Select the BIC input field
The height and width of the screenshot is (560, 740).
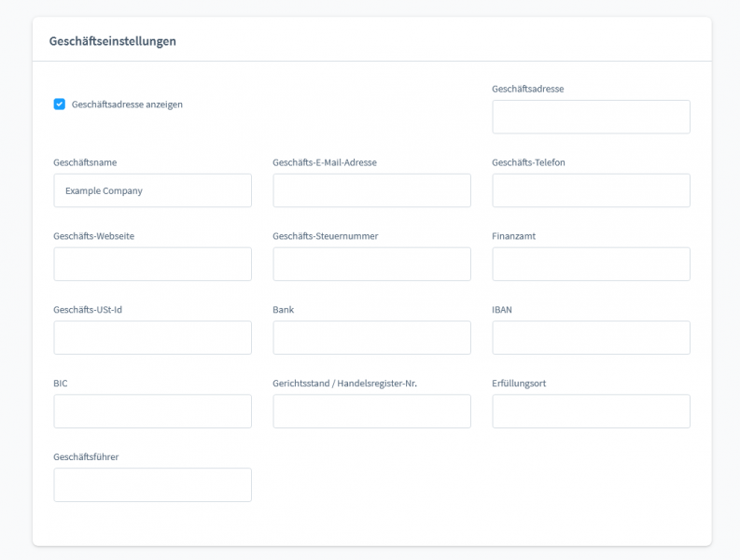coord(152,412)
